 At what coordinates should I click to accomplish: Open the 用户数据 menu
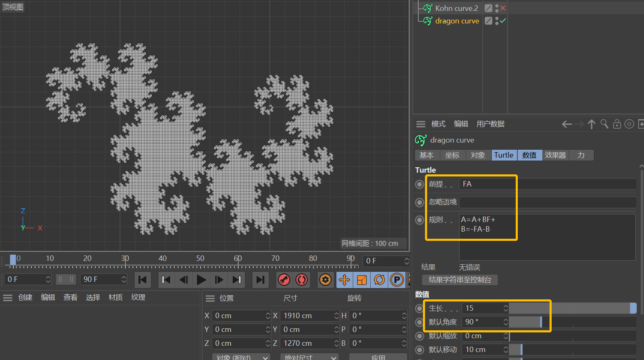click(x=491, y=124)
